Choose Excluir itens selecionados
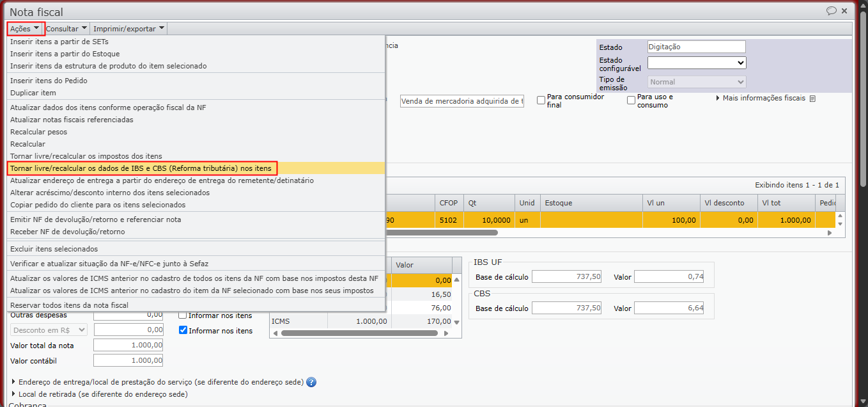Viewport: 868px width, 407px height. [x=196, y=249]
